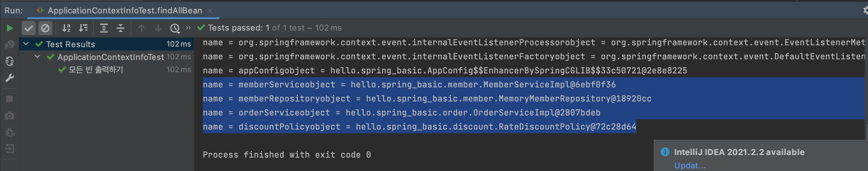Toggle Show Ignored tests filter
The image size is (868, 171).
point(45,28)
